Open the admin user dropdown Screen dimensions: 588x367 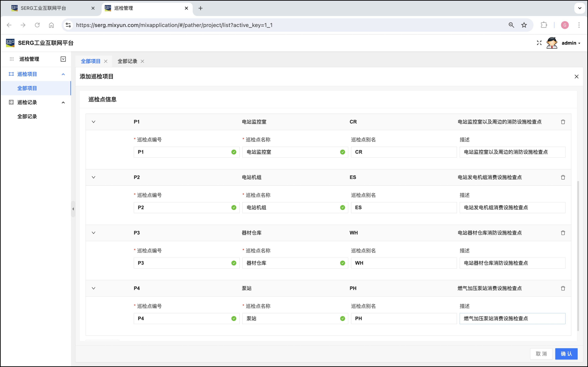[571, 43]
